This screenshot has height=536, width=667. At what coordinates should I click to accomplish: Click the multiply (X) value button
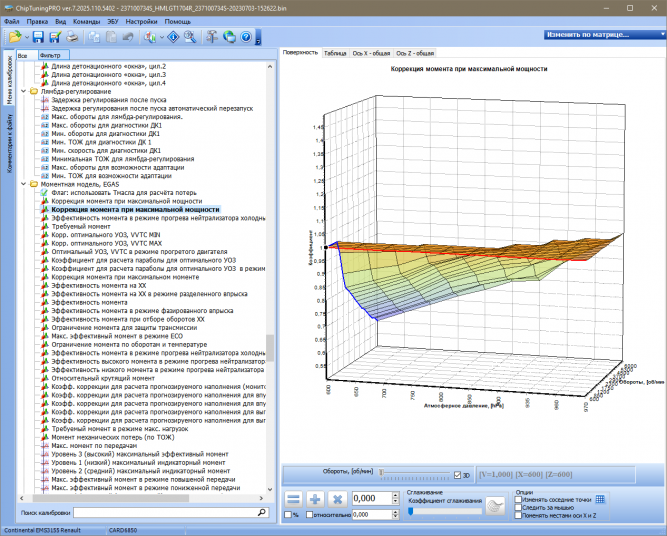(337, 499)
